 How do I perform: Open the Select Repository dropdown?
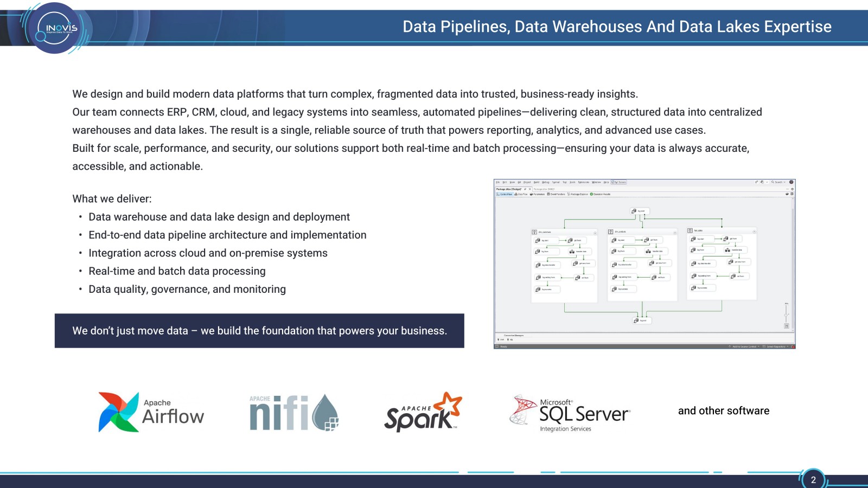coord(775,346)
